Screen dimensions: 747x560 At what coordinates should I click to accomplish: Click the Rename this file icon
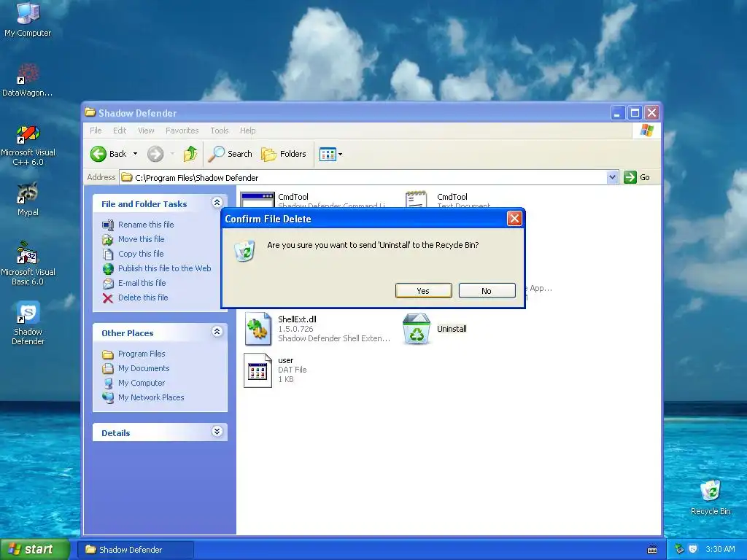(x=108, y=225)
